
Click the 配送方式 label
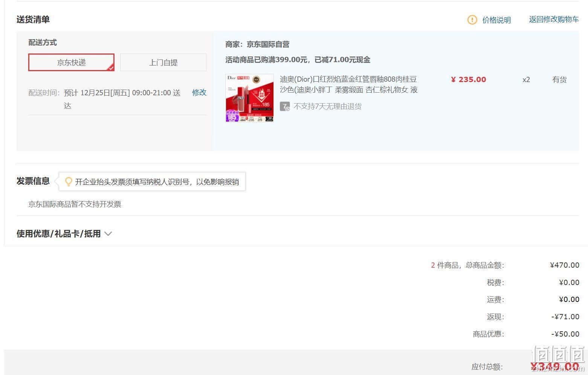pyautogui.click(x=43, y=43)
